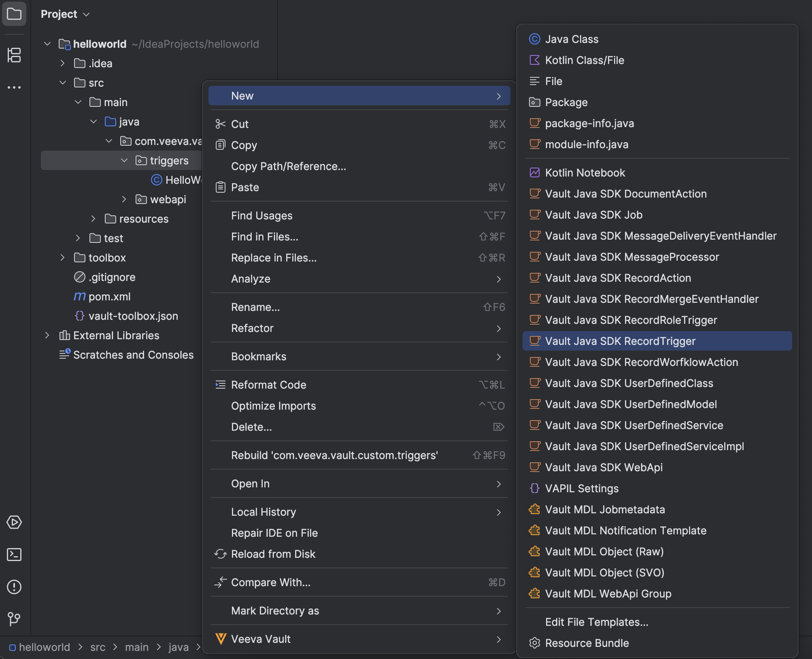Open the Structure tool window icon

coord(14,55)
